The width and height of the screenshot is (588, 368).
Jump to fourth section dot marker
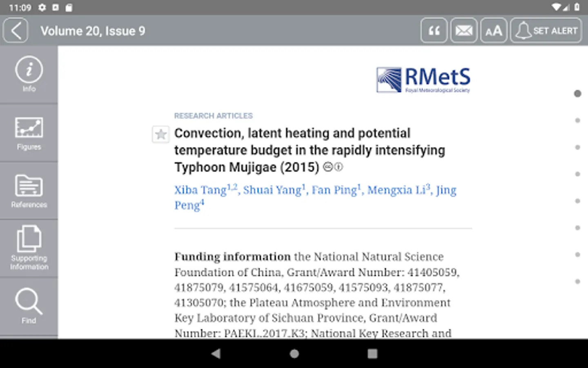point(577,174)
